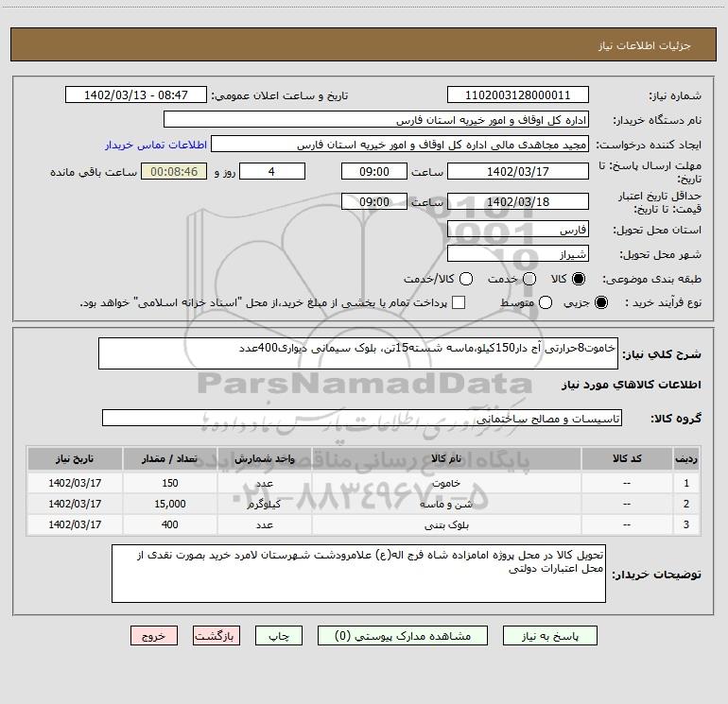The height and width of the screenshot is (704, 728).
Task: Click the announcement date field 1402/03/13 - 08:47
Action: tap(136, 95)
